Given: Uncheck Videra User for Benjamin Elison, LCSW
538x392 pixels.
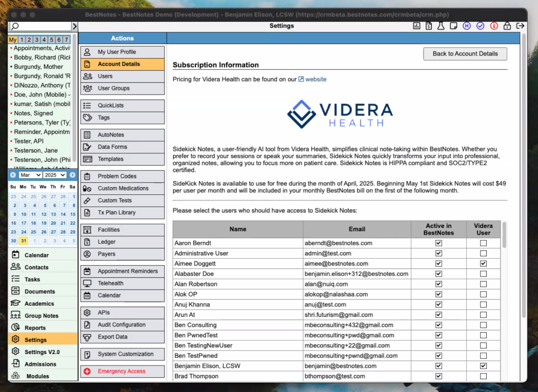Looking at the screenshot, I should coord(483,366).
